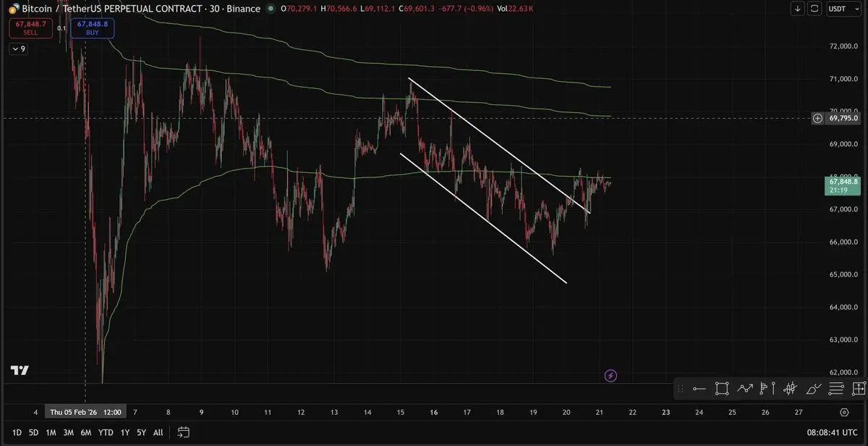
Task: Click the Bitcoin symbol coin icon
Action: point(14,9)
